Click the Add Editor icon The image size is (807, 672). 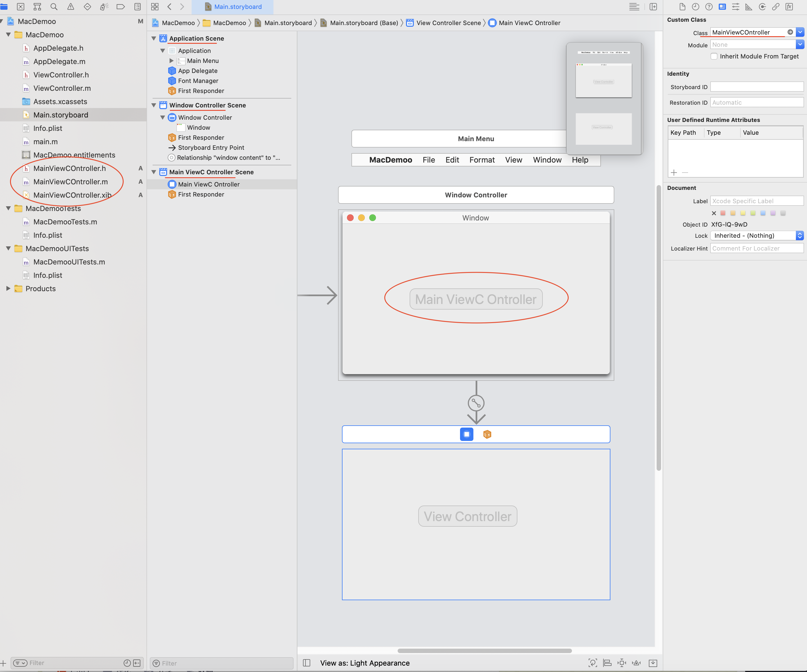(653, 6)
